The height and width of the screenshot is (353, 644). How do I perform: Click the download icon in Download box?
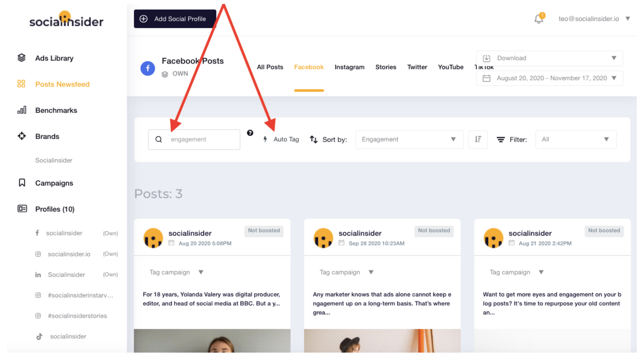click(x=487, y=58)
